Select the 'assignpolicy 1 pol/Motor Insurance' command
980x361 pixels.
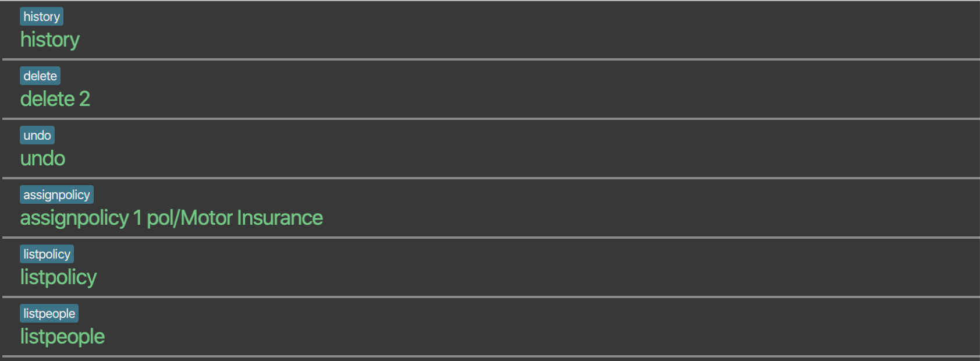171,218
